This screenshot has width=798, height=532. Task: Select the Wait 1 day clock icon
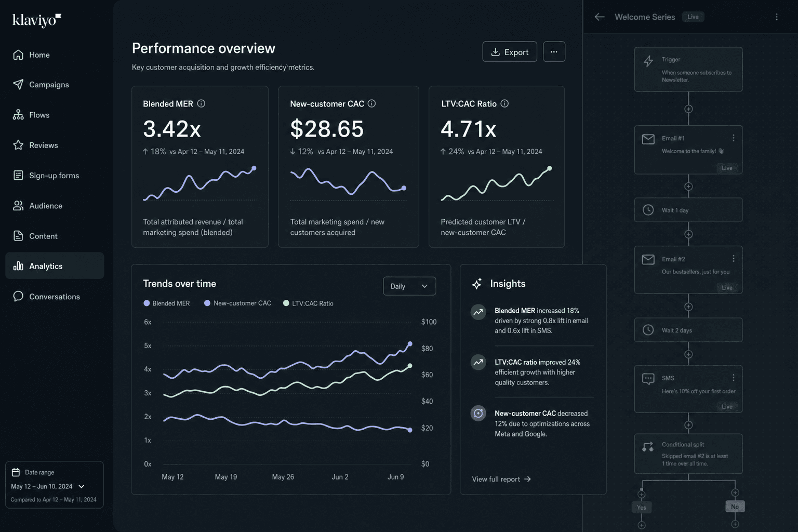(648, 210)
